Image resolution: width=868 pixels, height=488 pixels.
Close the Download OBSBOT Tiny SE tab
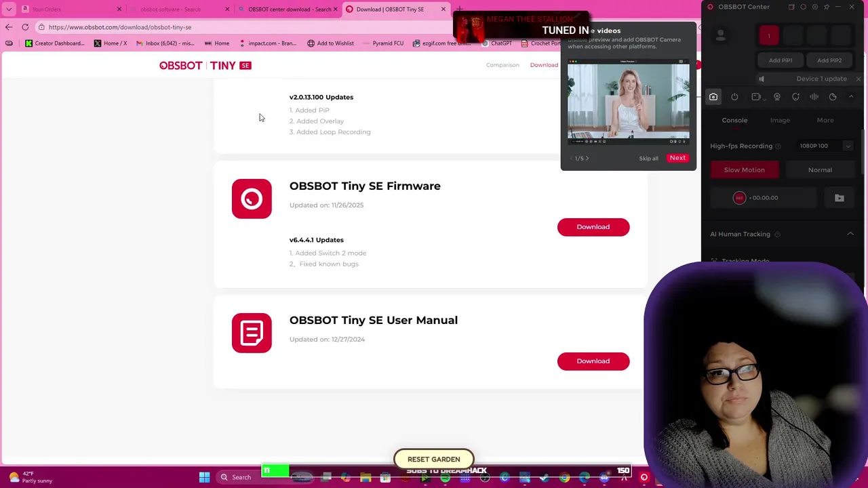click(x=443, y=9)
